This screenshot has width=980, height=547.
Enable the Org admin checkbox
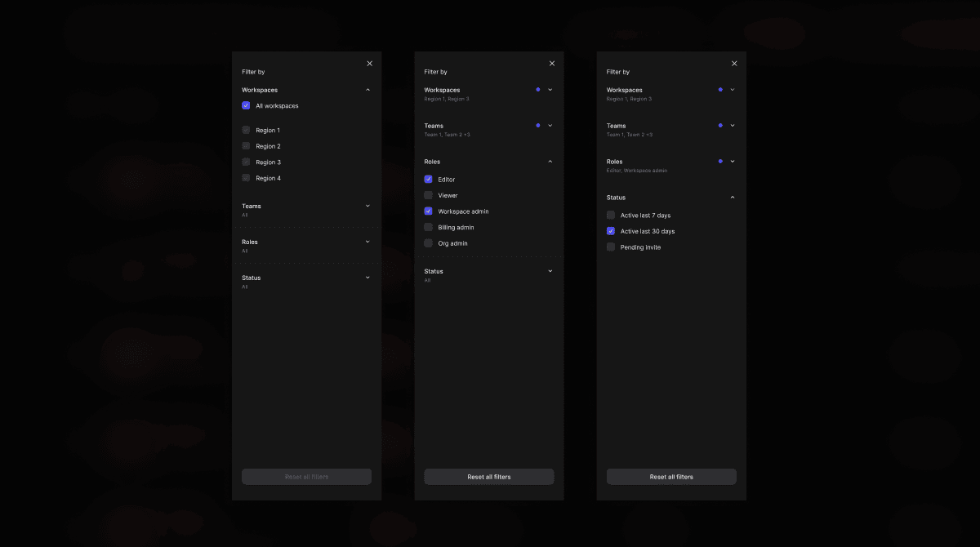[x=428, y=243]
